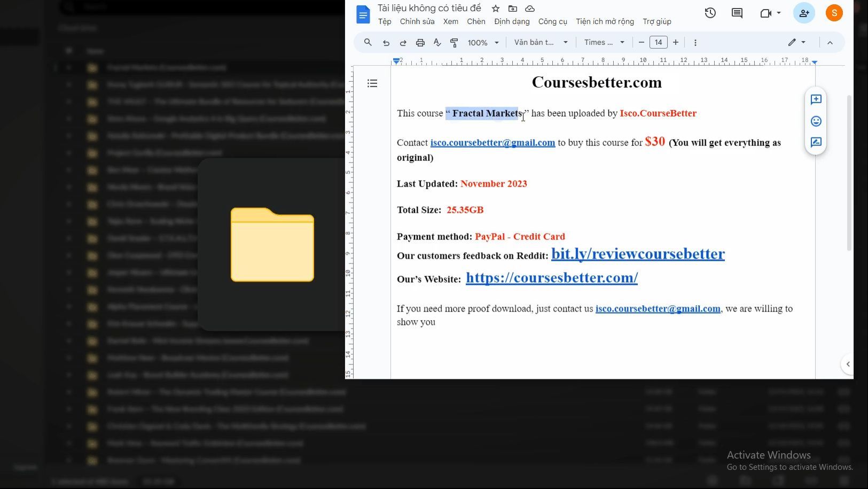Open the https://coursesbetter.com/ link
The image size is (868, 489).
[x=552, y=277]
